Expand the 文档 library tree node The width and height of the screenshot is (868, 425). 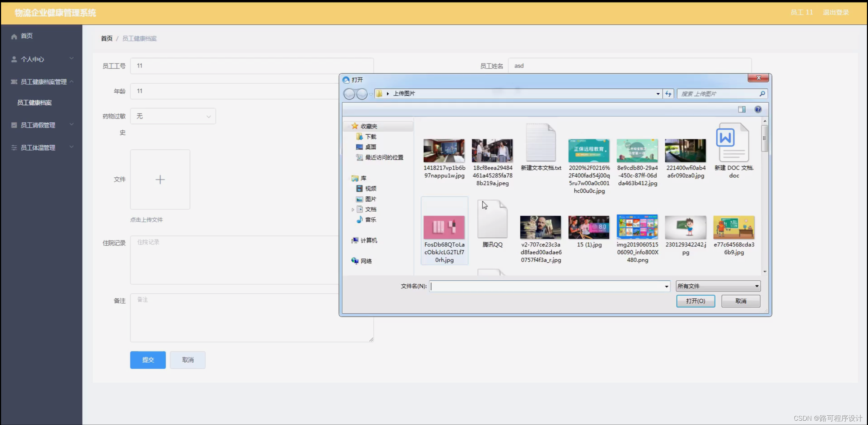click(353, 209)
